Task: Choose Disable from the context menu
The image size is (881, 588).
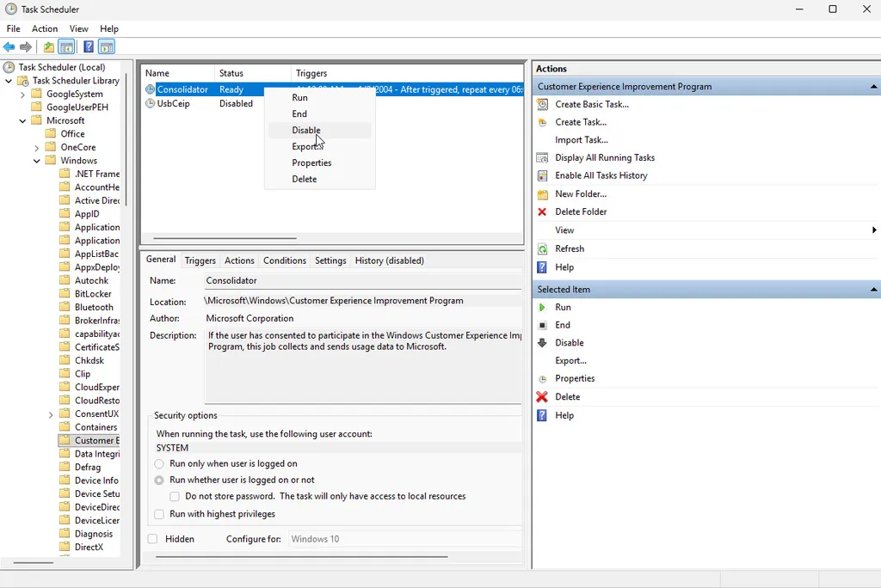Action: pyautogui.click(x=305, y=130)
